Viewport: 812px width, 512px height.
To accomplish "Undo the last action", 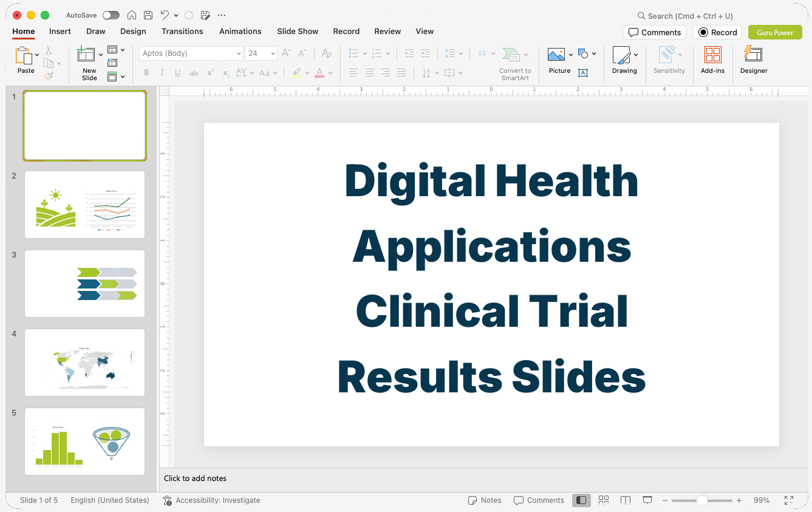I will [165, 15].
